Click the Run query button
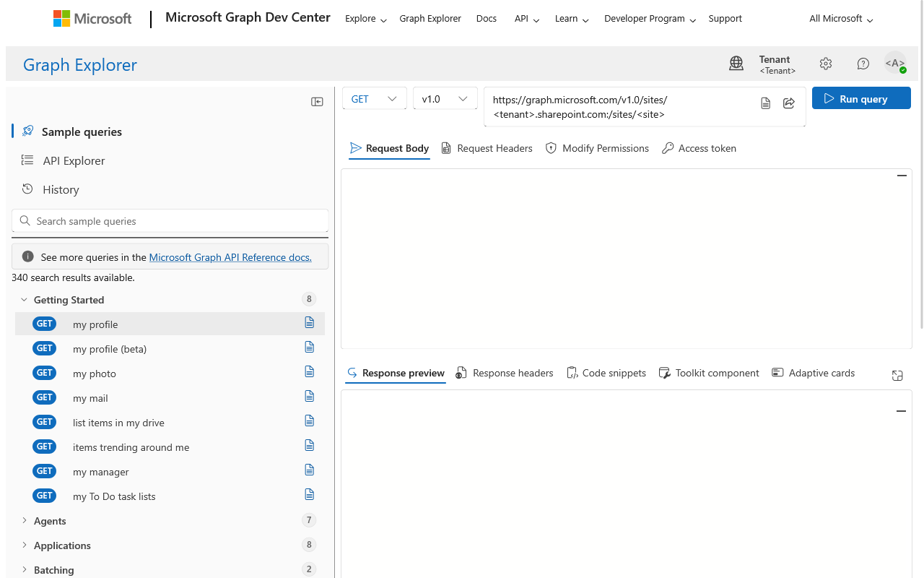 click(x=861, y=99)
